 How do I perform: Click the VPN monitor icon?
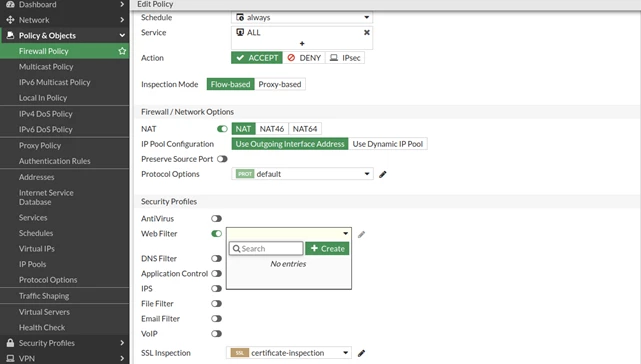coord(10,358)
